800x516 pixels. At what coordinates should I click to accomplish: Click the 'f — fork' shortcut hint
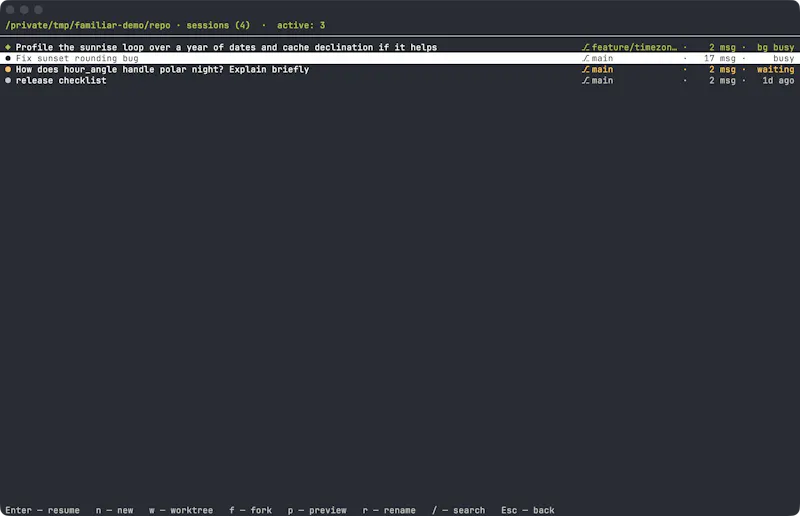point(251,510)
